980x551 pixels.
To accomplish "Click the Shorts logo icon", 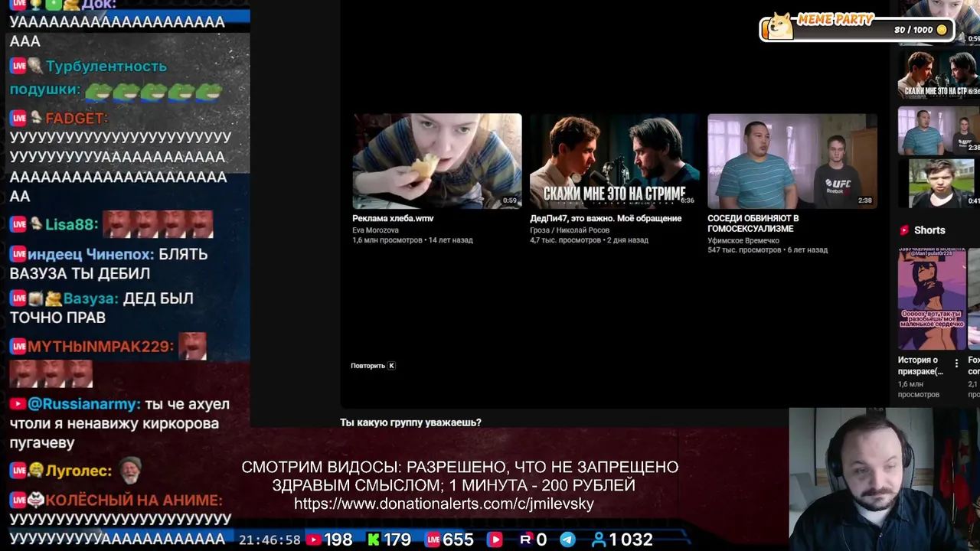I will tap(904, 230).
